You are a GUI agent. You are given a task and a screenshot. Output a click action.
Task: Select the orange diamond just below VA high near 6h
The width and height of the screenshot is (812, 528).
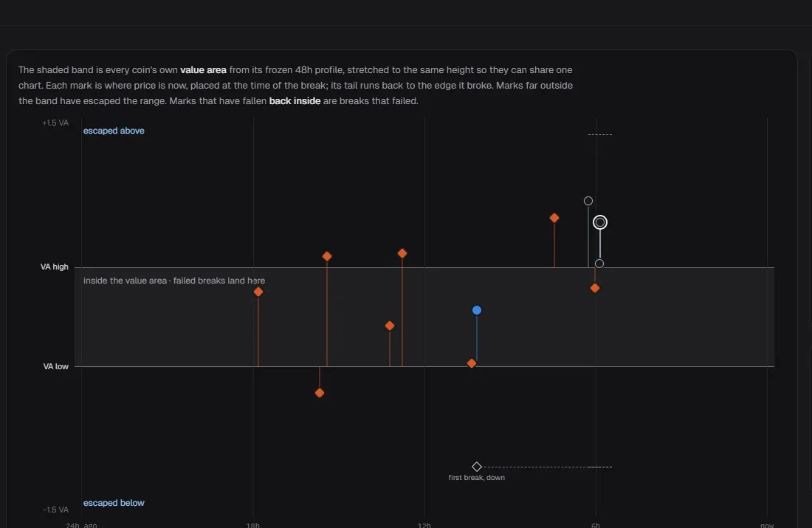(595, 288)
